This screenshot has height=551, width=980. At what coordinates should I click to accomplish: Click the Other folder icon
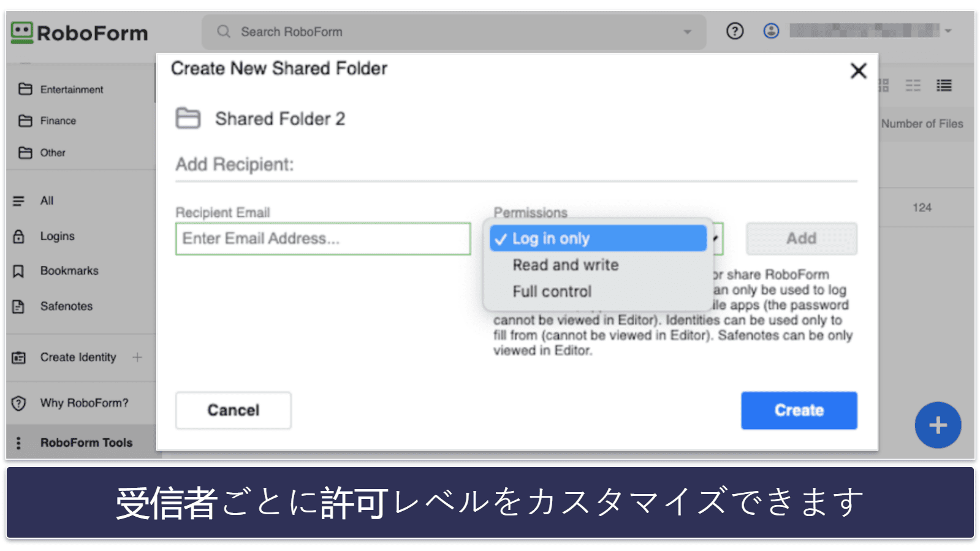[25, 153]
